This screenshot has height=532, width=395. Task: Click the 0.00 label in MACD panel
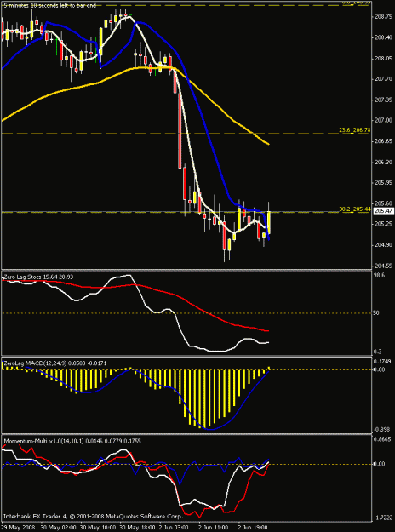pos(380,369)
